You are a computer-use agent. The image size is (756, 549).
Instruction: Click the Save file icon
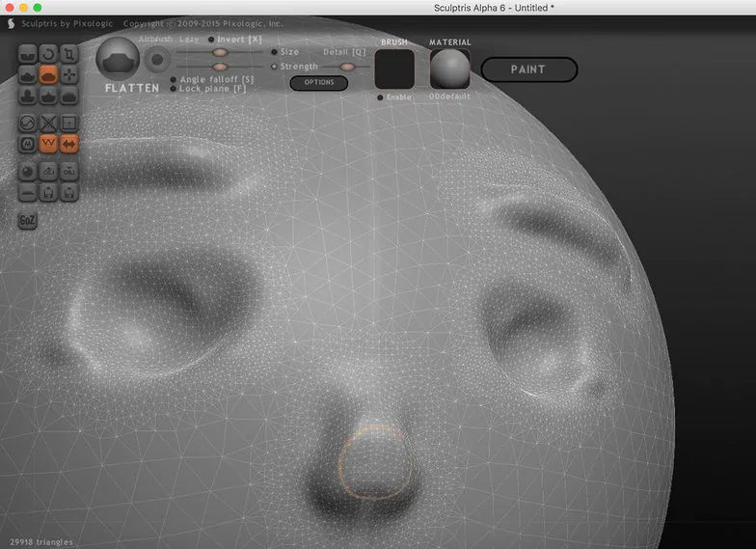tap(69, 193)
